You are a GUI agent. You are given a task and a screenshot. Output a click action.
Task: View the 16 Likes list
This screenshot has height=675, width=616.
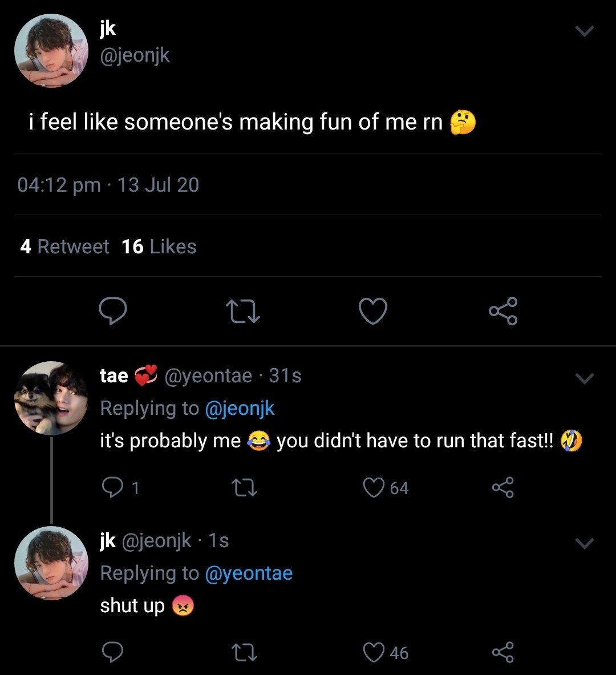pyautogui.click(x=159, y=246)
